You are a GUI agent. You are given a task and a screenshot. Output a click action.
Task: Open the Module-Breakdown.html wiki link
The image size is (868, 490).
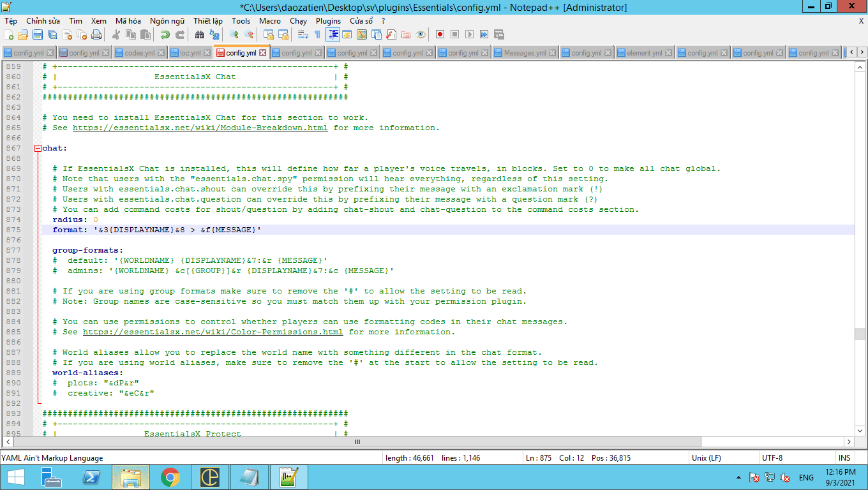(200, 128)
